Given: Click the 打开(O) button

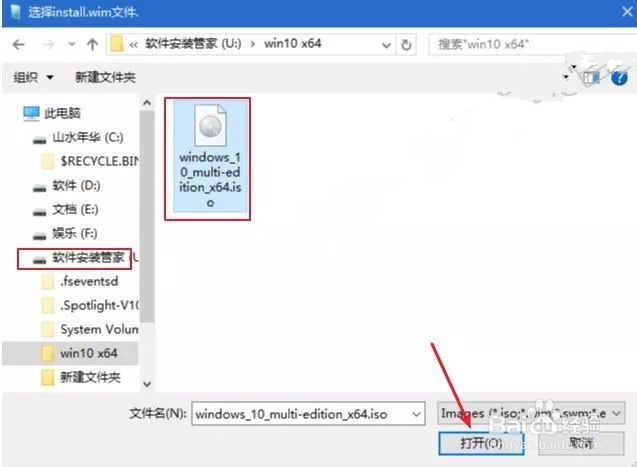Looking at the screenshot, I should (481, 443).
